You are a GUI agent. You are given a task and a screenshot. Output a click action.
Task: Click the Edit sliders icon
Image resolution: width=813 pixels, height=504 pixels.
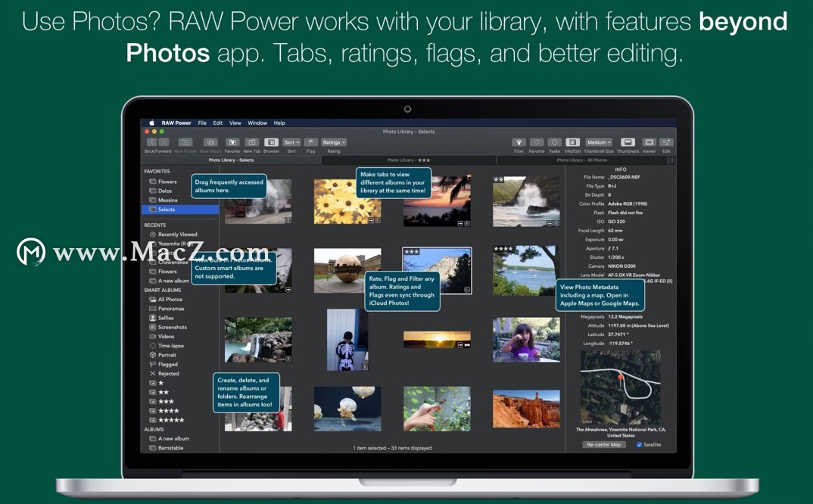(666, 142)
